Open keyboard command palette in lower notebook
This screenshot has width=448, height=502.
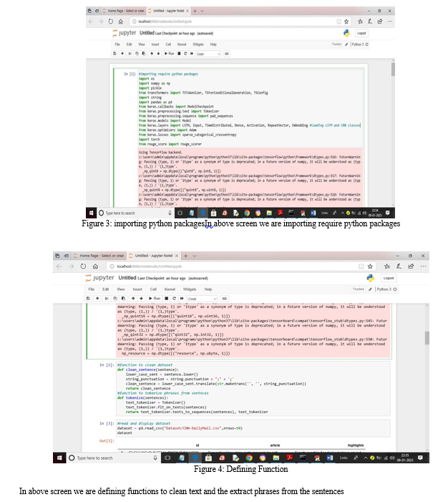pos(224,299)
